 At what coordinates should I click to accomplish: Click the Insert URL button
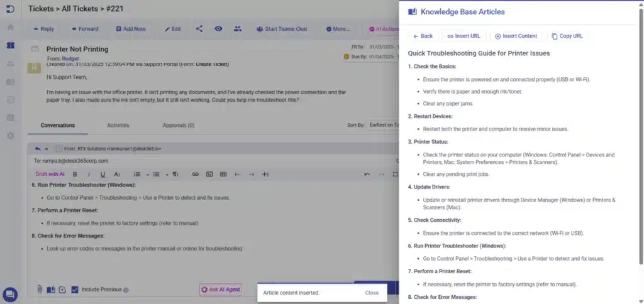coord(463,36)
